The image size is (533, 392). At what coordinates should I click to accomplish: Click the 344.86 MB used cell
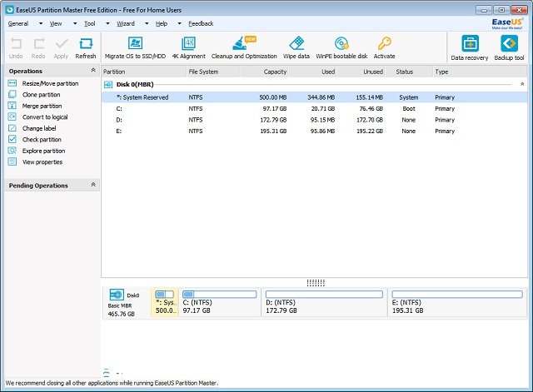321,97
